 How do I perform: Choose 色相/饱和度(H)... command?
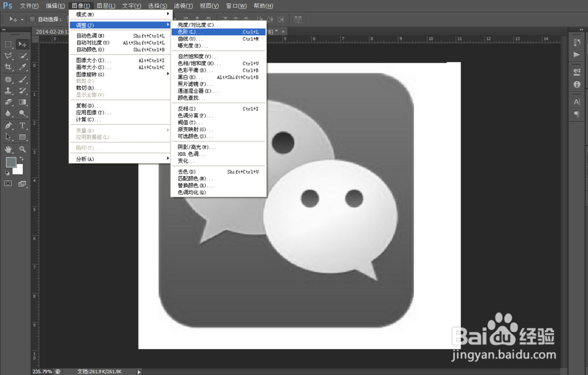click(218, 64)
